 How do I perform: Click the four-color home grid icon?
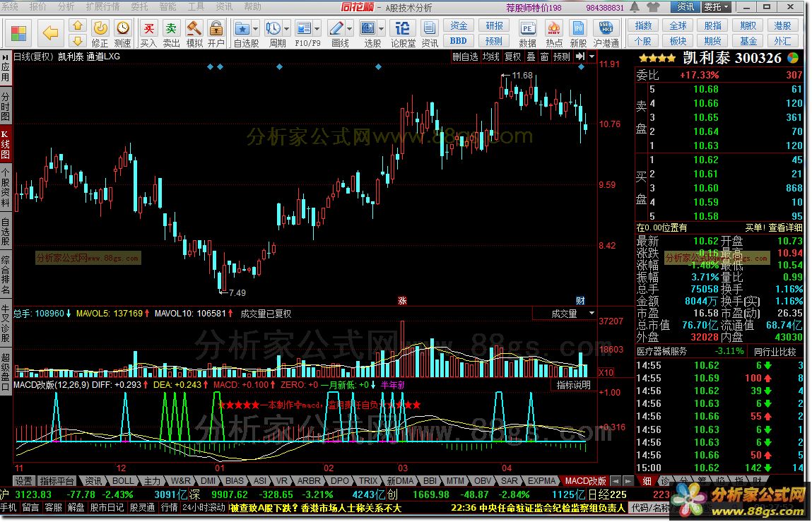18,33
